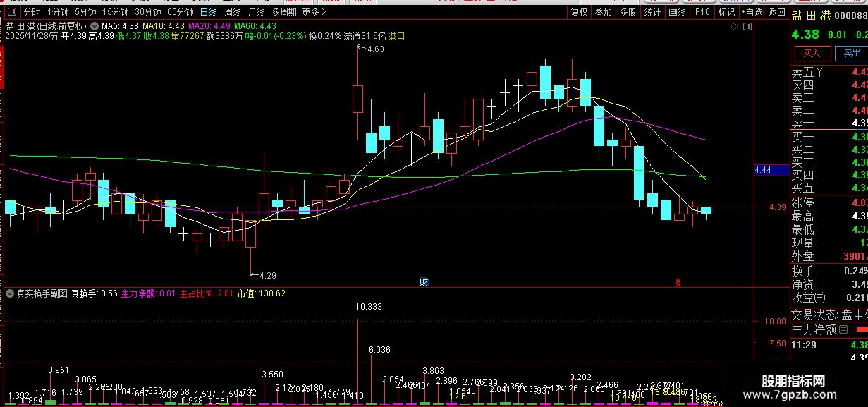Click the 港口 sector label
868x407 pixels.
(x=396, y=35)
